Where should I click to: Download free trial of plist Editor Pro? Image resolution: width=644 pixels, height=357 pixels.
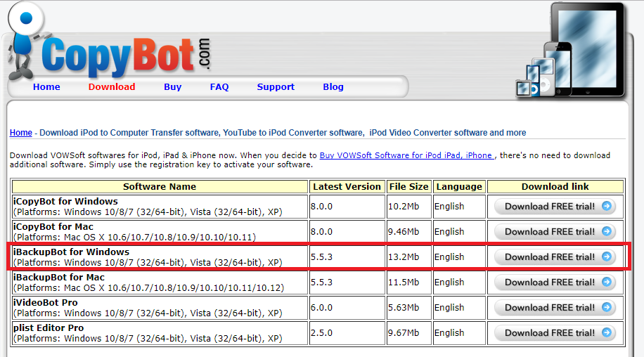pos(555,333)
